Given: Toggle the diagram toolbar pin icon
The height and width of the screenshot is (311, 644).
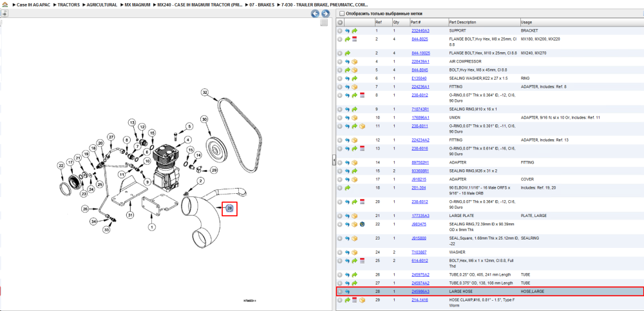Looking at the screenshot, I should pos(4,14).
